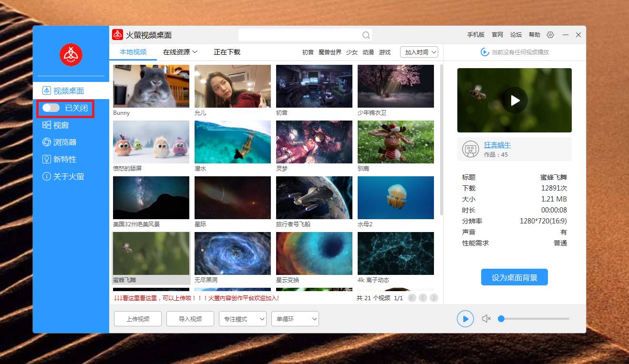Switch to the 正在下载 tab
This screenshot has height=364, width=629.
tap(227, 52)
